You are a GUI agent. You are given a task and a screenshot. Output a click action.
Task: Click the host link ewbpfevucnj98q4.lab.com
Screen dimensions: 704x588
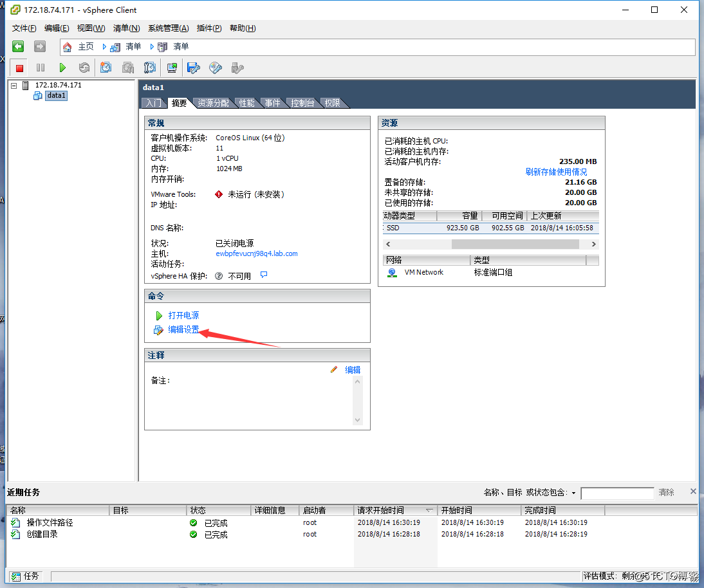256,253
